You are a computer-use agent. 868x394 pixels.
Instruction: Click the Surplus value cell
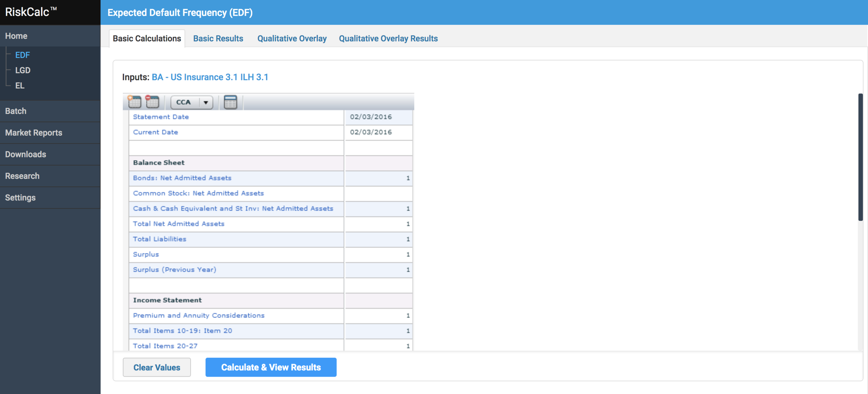click(379, 254)
